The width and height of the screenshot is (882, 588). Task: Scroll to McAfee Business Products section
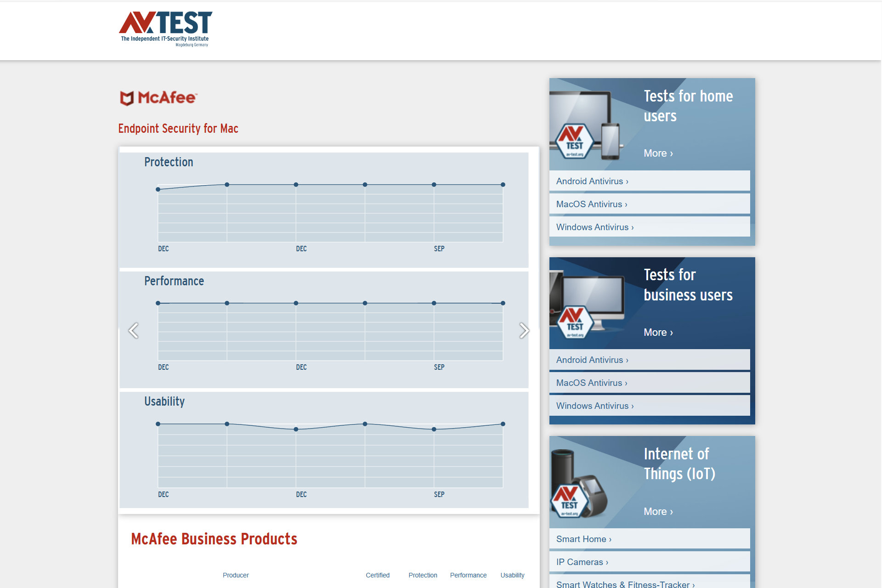click(x=214, y=538)
